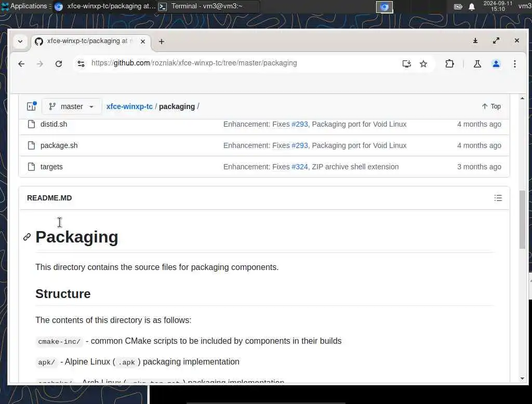Open Chrome Labs flask icon
This screenshot has width=532, height=404.
(x=477, y=64)
